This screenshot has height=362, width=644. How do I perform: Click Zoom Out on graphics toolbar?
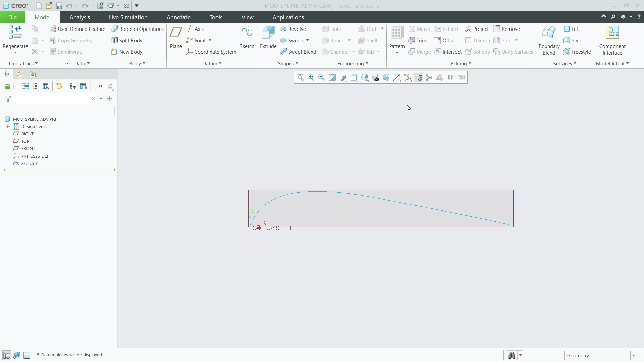pyautogui.click(x=322, y=78)
